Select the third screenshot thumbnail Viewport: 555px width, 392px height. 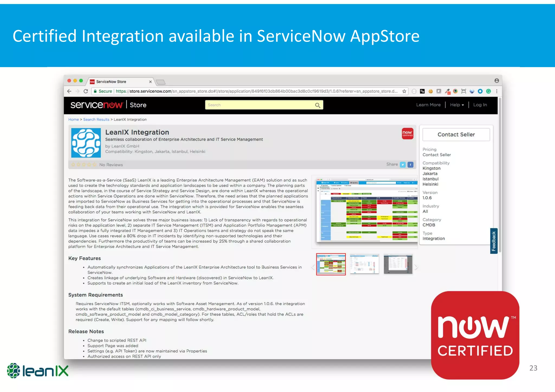point(398,264)
